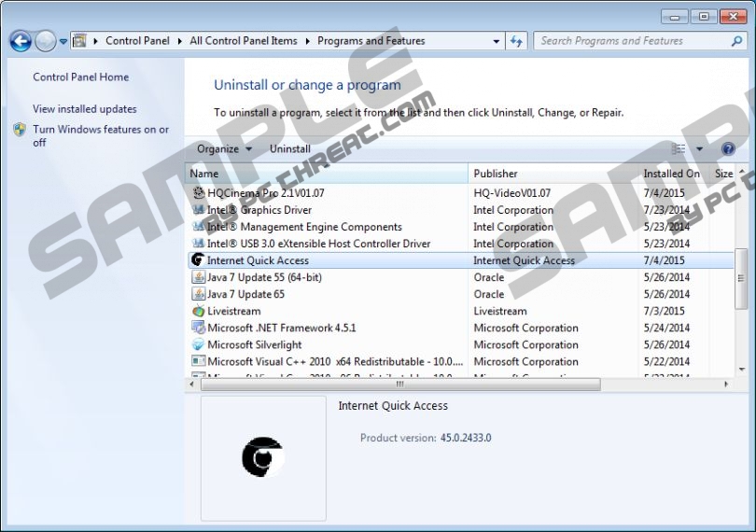756x532 pixels.
Task: Select the Microsoft Silverlight icon
Action: coord(198,344)
